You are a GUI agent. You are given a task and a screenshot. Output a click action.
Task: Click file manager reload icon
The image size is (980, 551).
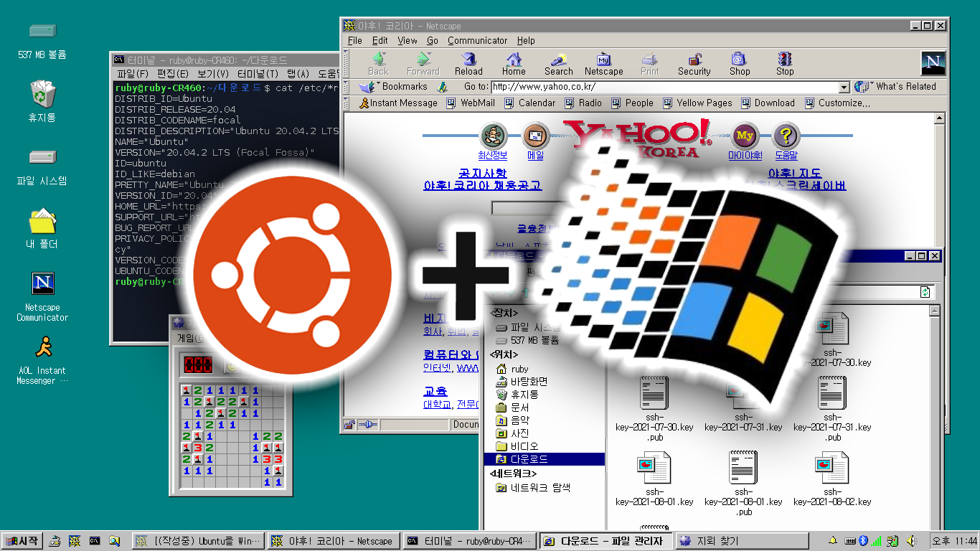tap(925, 292)
